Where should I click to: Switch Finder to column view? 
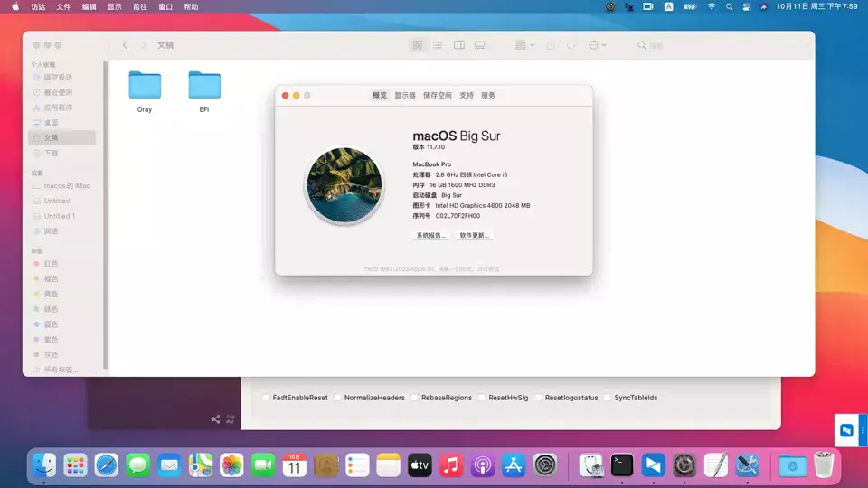pyautogui.click(x=459, y=45)
